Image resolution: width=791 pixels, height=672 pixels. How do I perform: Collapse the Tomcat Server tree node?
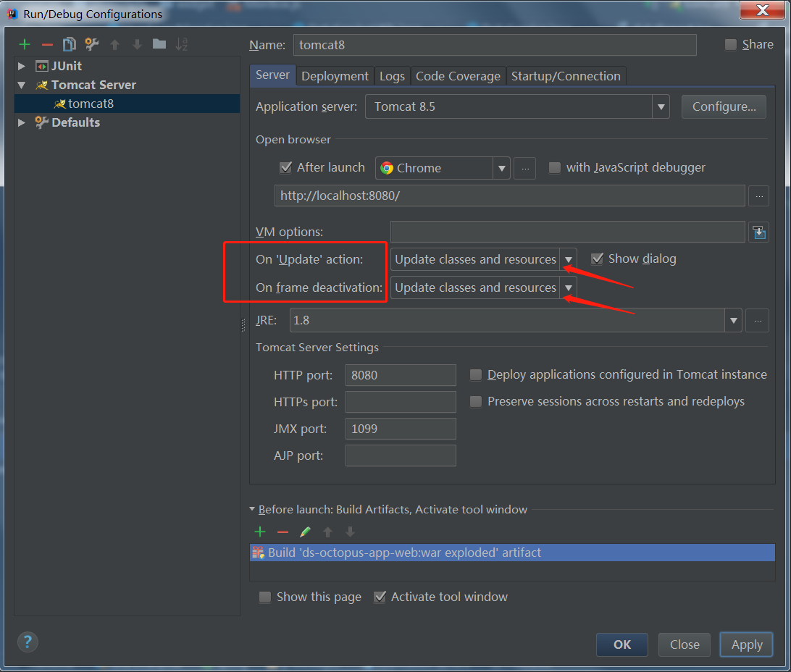[21, 85]
